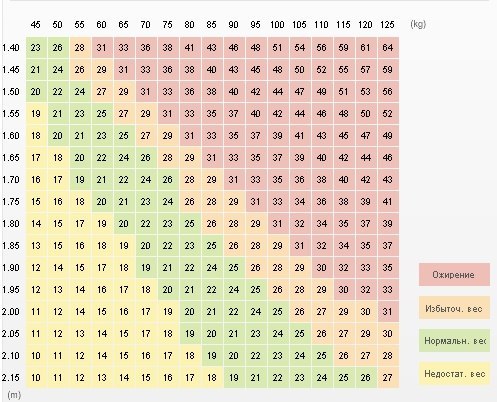Select the 2.15 m row label
The width and height of the screenshot is (497, 402).
[11, 378]
